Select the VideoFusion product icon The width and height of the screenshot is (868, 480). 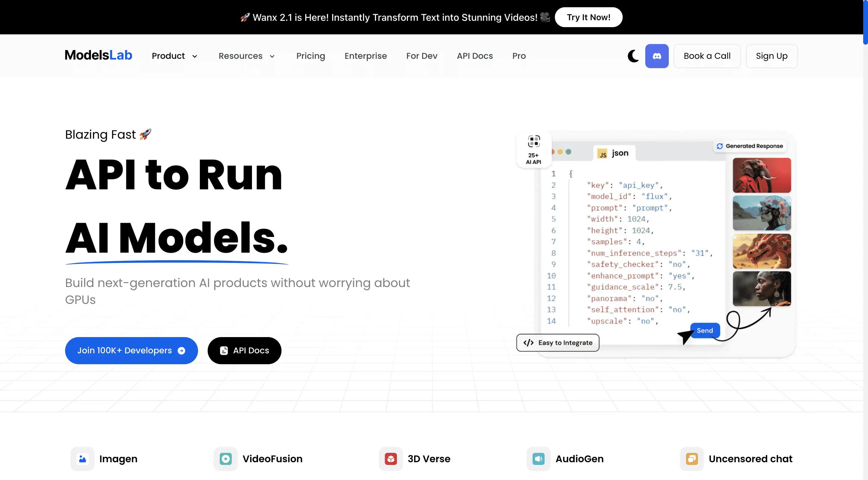[x=226, y=459]
